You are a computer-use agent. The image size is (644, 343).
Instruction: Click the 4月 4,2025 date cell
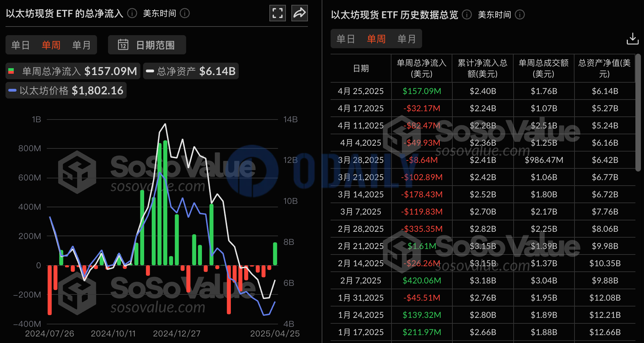pyautogui.click(x=361, y=143)
